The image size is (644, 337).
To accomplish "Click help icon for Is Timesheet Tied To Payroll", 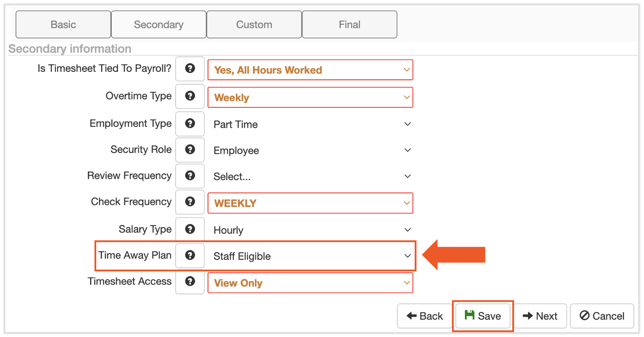I will point(190,69).
